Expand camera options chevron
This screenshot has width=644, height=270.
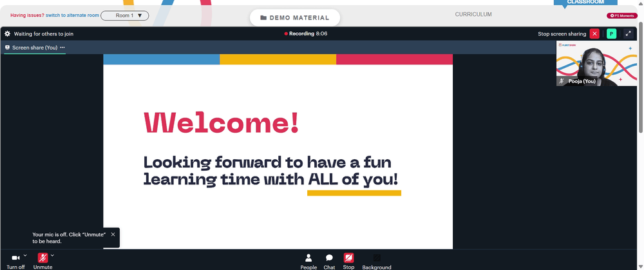tap(25, 256)
